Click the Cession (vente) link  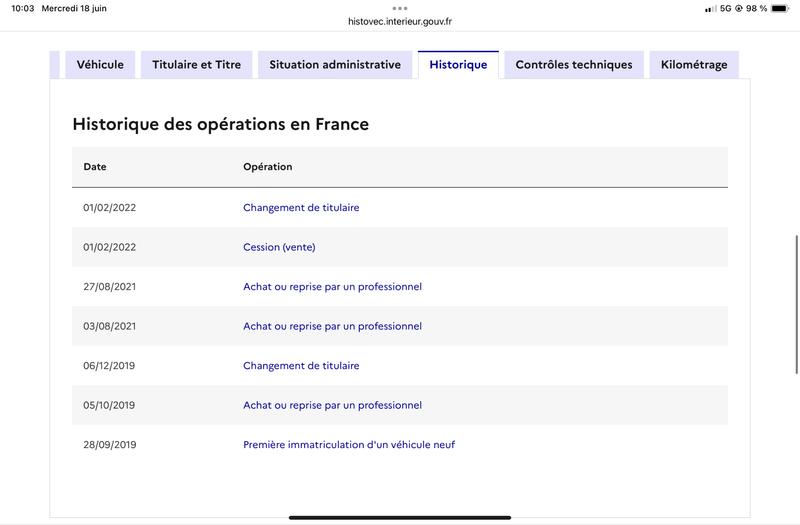tap(279, 247)
